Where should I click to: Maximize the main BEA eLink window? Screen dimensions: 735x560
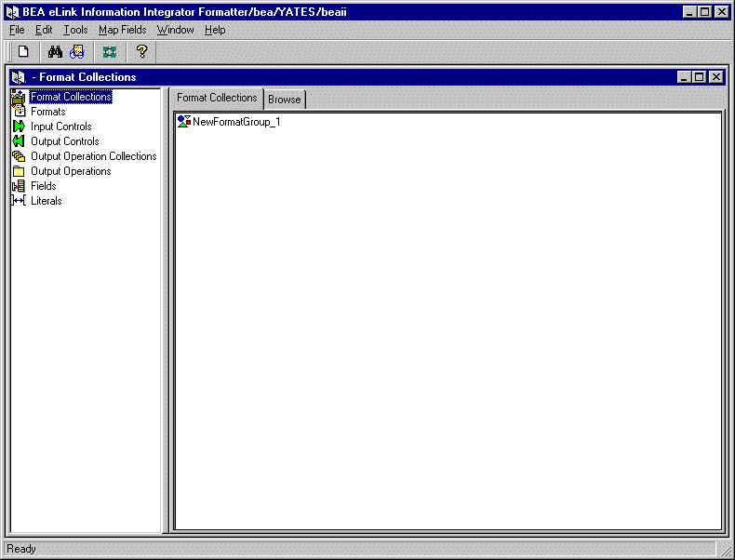point(705,12)
